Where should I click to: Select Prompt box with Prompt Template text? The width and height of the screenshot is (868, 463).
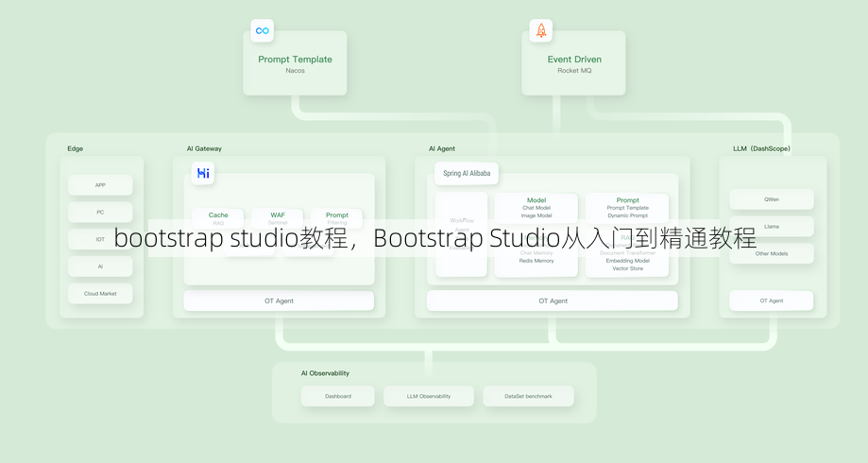tap(627, 208)
